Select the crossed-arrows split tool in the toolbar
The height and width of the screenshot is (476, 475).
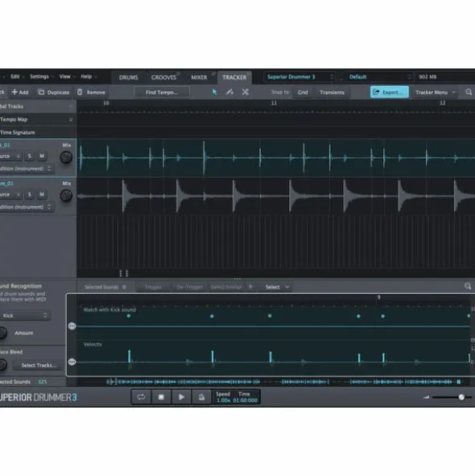246,92
